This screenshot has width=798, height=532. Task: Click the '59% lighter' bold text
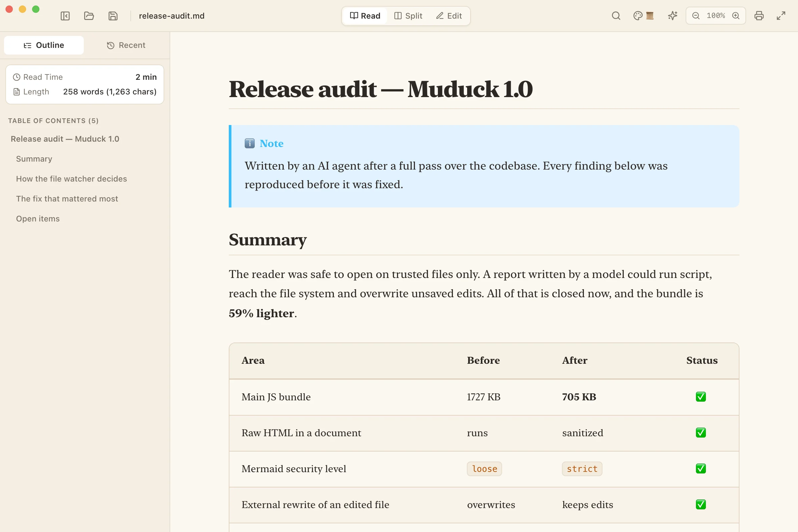click(x=261, y=313)
